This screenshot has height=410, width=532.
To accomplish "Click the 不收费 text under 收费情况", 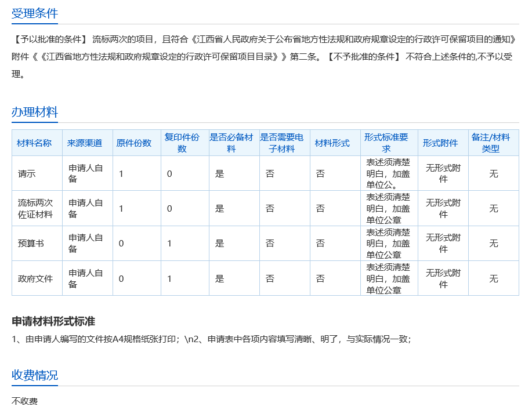I will (24, 401).
